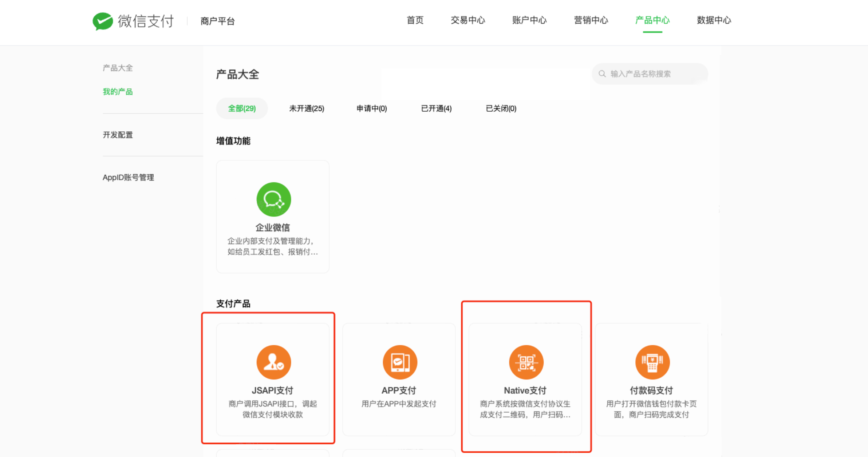Open 已关闭(0) products tab
868x457 pixels.
[501, 108]
